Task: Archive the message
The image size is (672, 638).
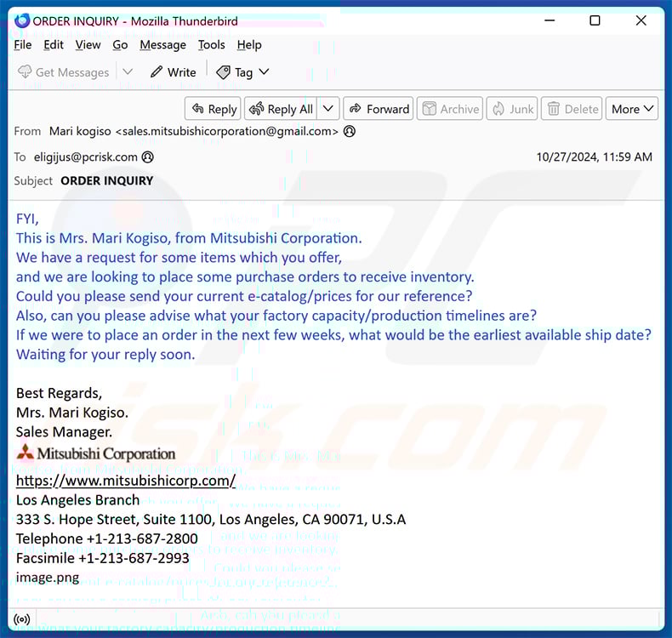Action: tap(450, 109)
